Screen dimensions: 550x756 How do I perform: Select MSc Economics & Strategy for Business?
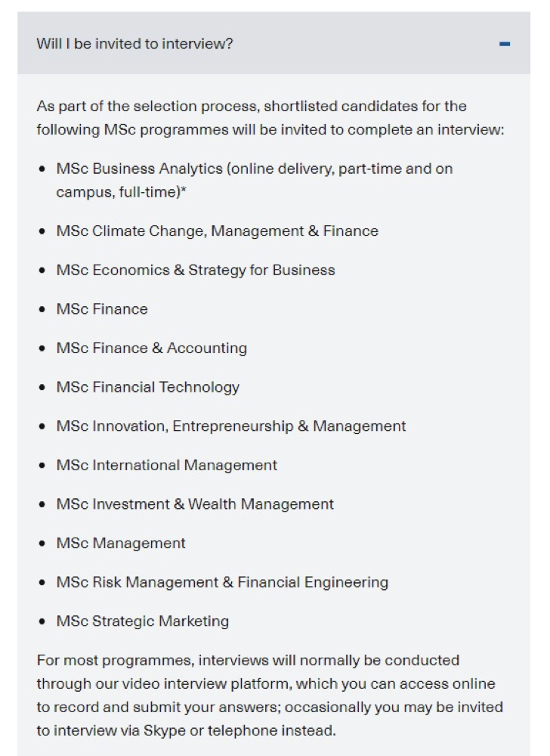click(195, 271)
